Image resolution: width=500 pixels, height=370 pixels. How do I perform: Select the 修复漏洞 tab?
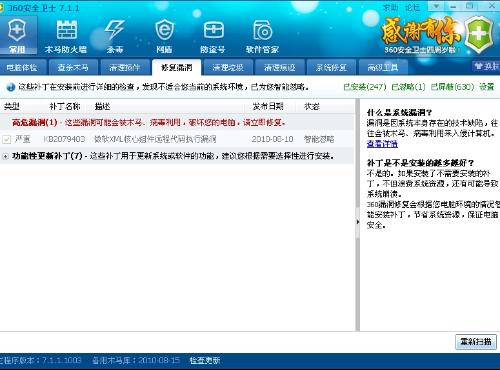(x=176, y=68)
